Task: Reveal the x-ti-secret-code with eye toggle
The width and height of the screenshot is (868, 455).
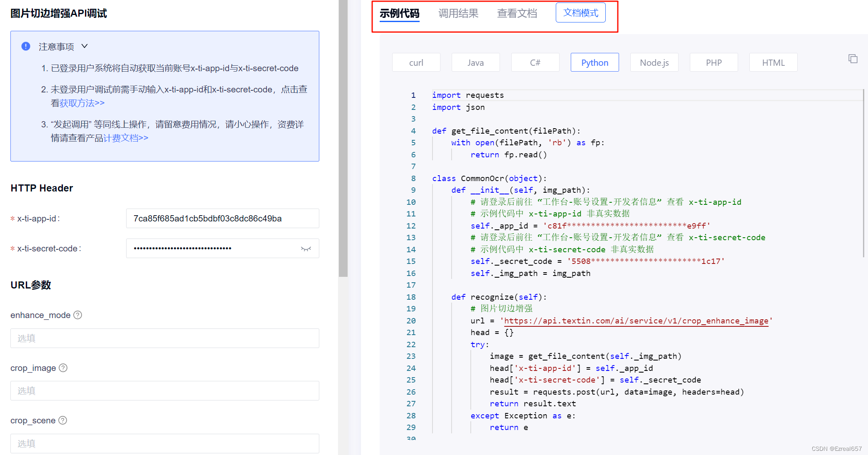Action: coord(306,248)
